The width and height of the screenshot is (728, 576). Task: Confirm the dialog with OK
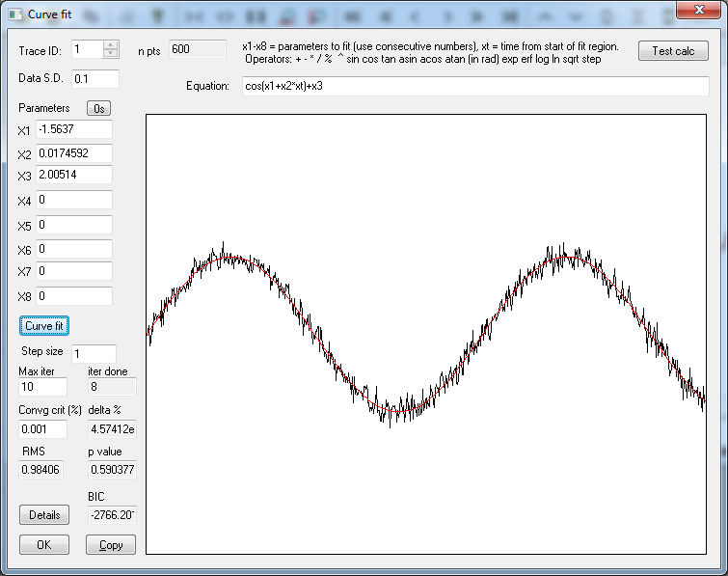coord(44,544)
